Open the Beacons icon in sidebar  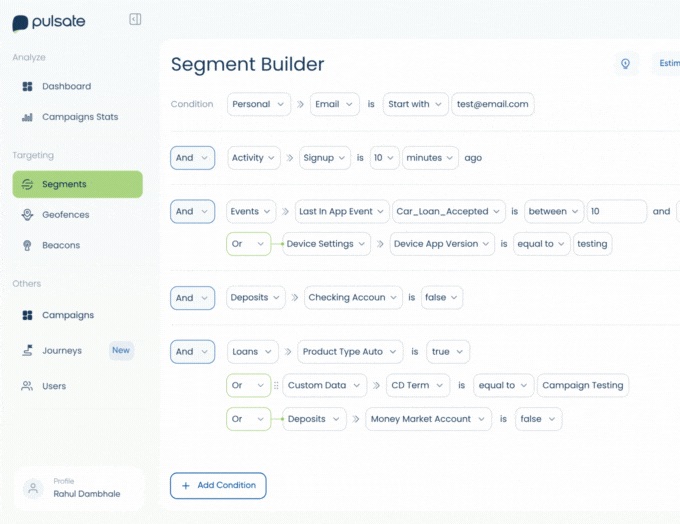[27, 246]
